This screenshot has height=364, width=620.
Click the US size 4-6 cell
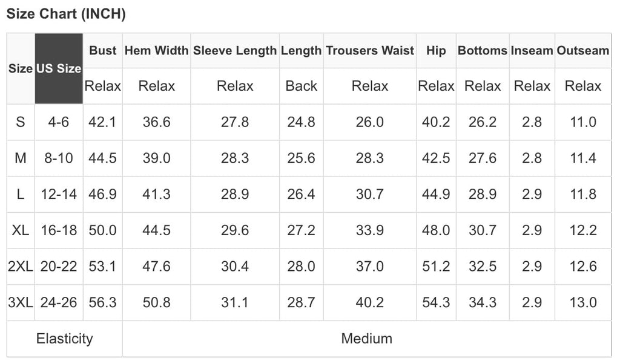coord(59,122)
